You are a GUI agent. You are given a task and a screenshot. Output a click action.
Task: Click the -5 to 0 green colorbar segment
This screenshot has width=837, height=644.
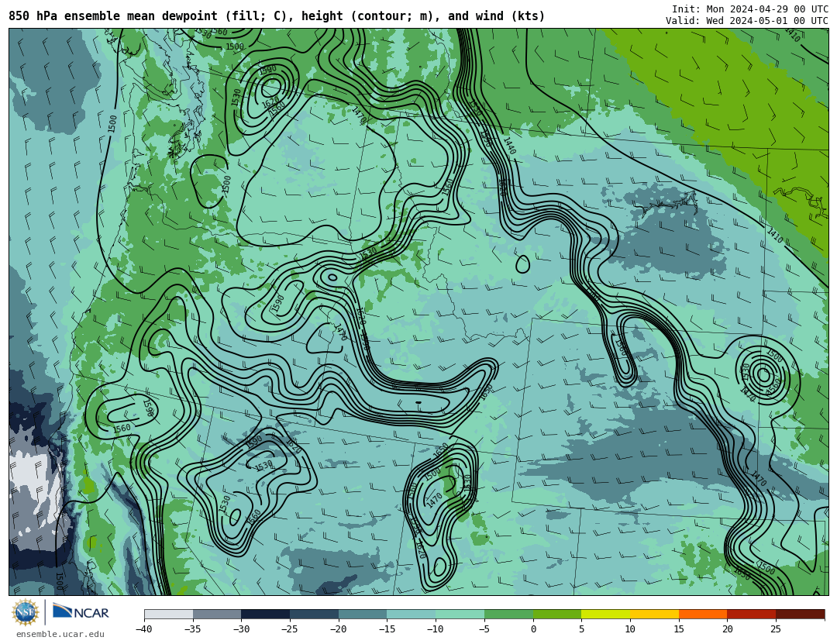[x=508, y=614]
